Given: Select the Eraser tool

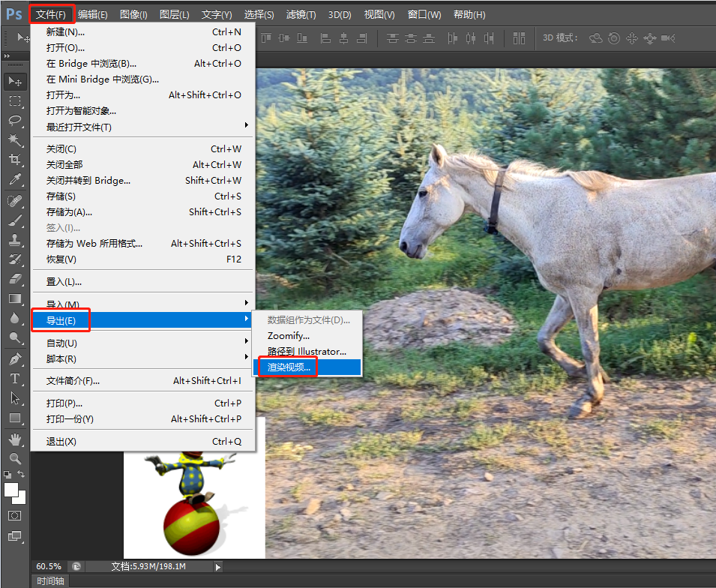Looking at the screenshot, I should tap(15, 279).
